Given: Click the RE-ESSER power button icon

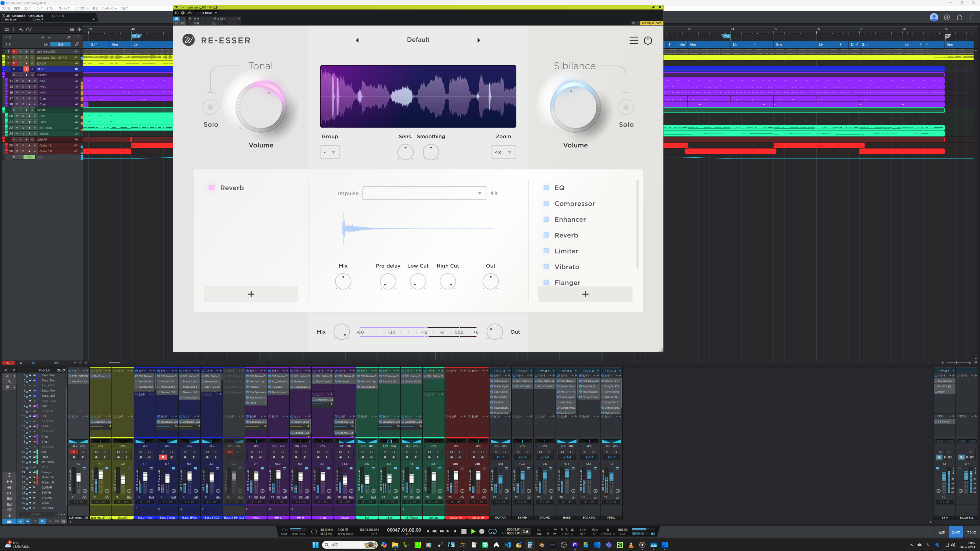Looking at the screenshot, I should point(648,40).
